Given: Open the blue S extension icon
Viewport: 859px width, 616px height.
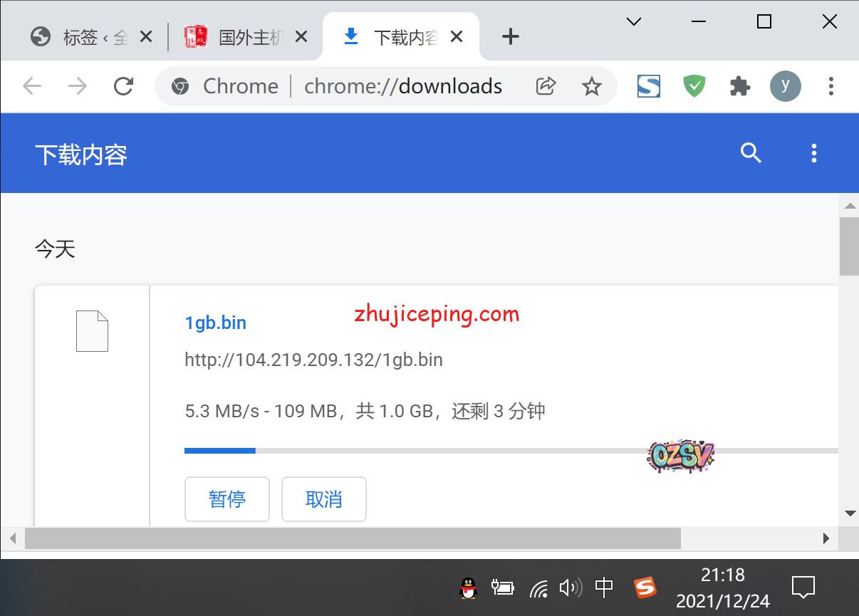Looking at the screenshot, I should point(648,87).
